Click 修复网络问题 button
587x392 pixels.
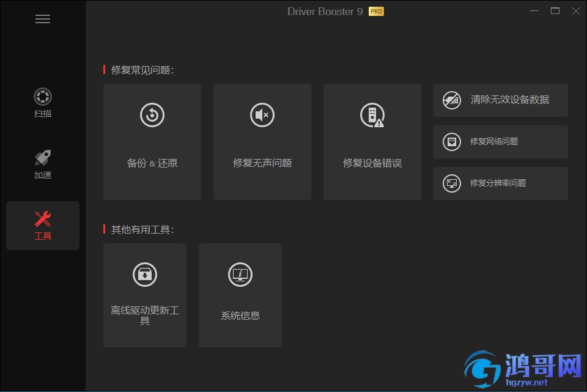pyautogui.click(x=501, y=141)
